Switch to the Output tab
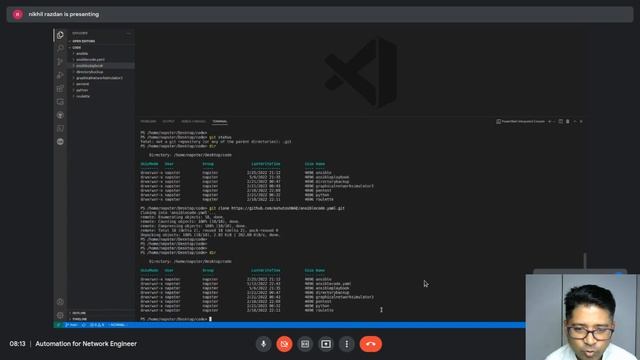Screen dimensions: 640x360 [x=168, y=121]
